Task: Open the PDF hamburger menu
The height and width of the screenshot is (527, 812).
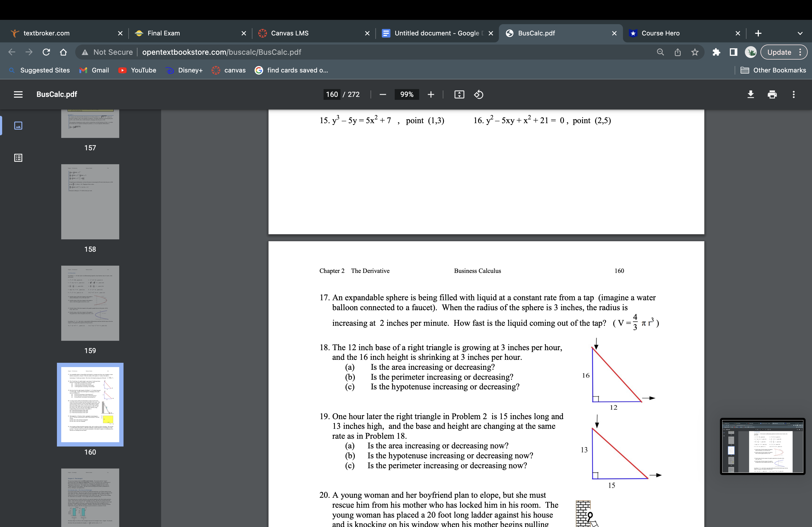Action: pyautogui.click(x=18, y=94)
